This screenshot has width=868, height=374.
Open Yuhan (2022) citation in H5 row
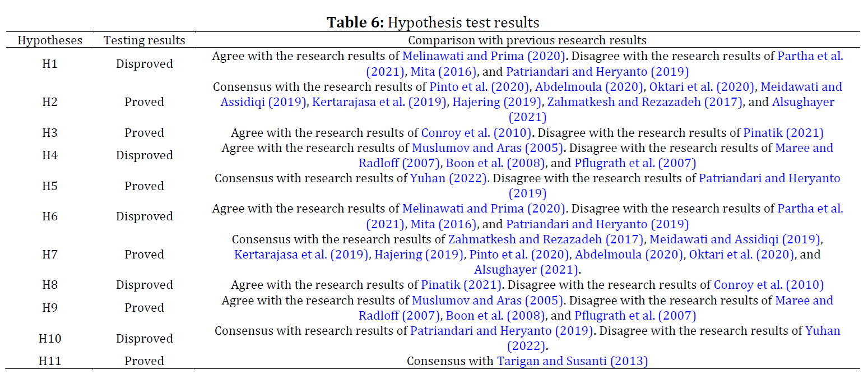pos(448,178)
